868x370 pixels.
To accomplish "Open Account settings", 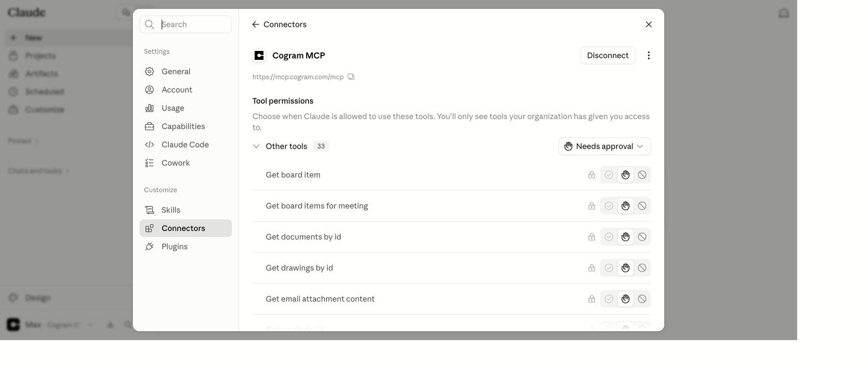I will coord(185,90).
